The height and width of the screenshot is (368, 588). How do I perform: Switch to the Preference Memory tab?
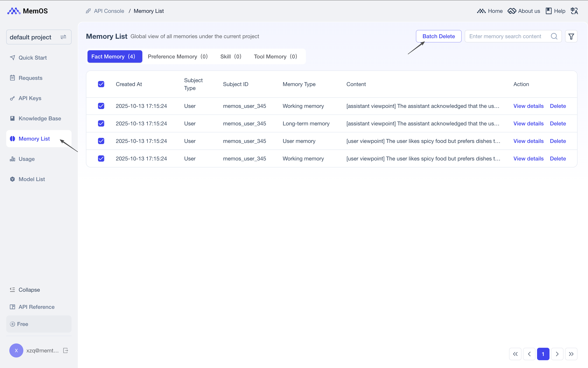tap(178, 56)
